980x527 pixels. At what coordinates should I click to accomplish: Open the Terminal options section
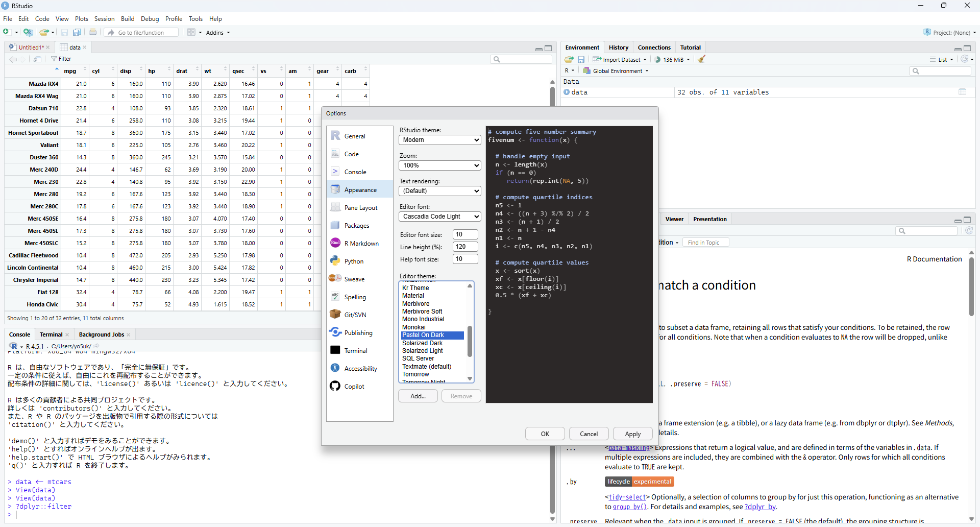pos(355,351)
